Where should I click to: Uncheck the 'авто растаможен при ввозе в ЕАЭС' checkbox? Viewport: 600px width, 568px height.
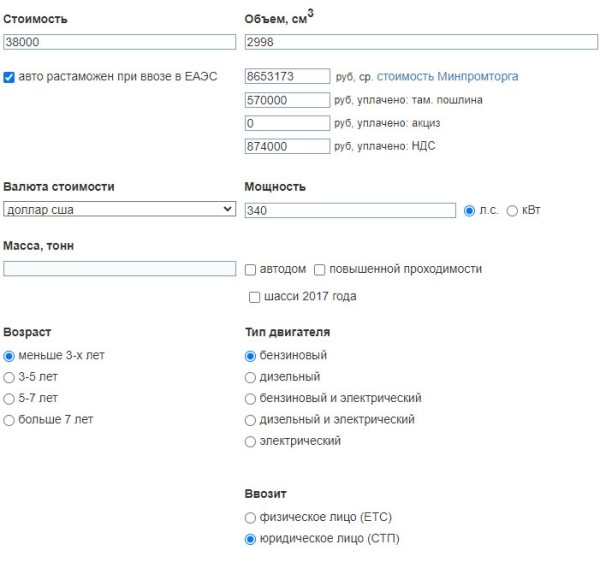pyautogui.click(x=10, y=77)
